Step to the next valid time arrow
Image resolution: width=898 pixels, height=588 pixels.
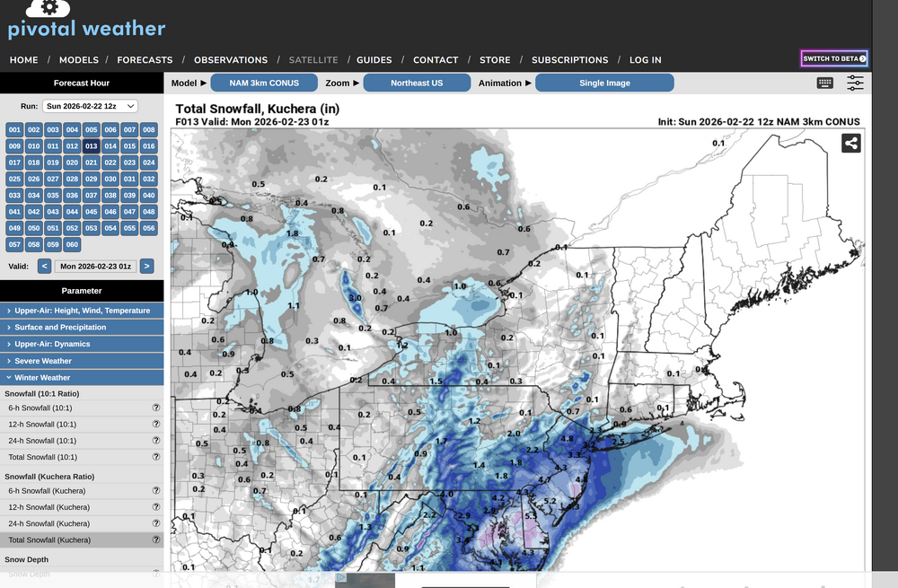coord(147,266)
